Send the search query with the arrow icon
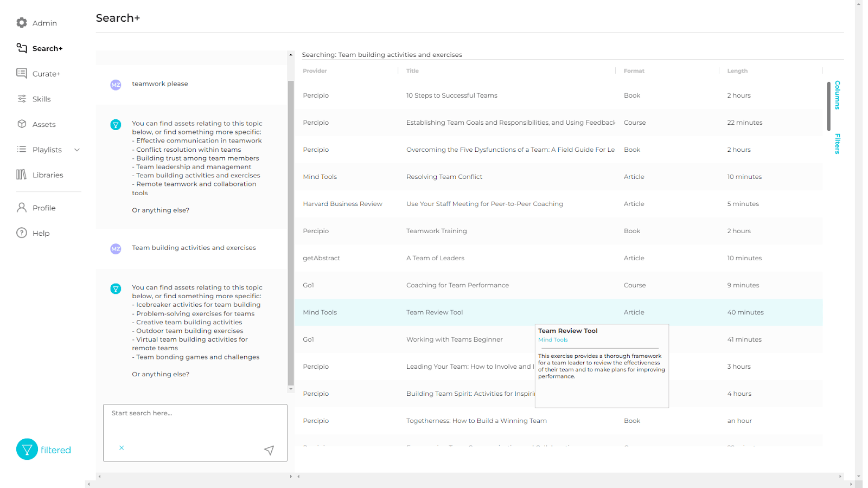Viewport: 868px width, 488px height. pyautogui.click(x=269, y=450)
